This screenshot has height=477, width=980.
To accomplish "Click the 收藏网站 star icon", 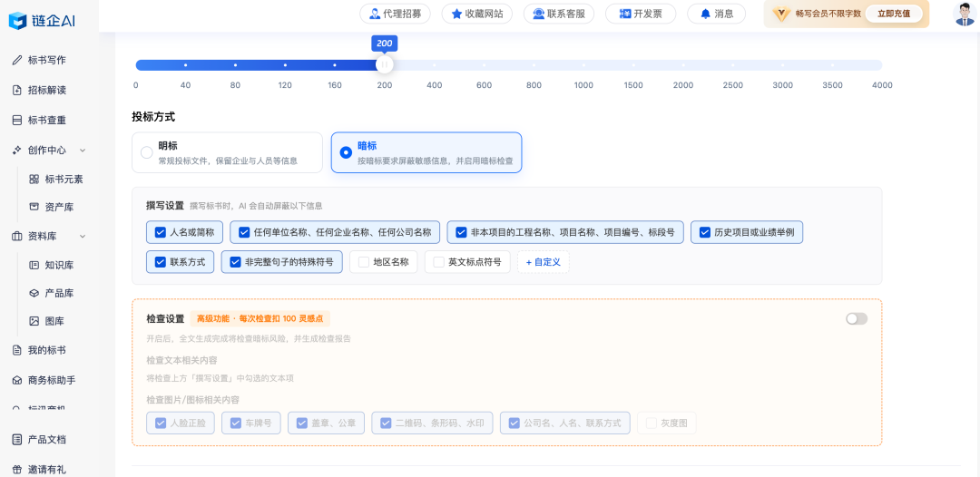I will (x=456, y=14).
